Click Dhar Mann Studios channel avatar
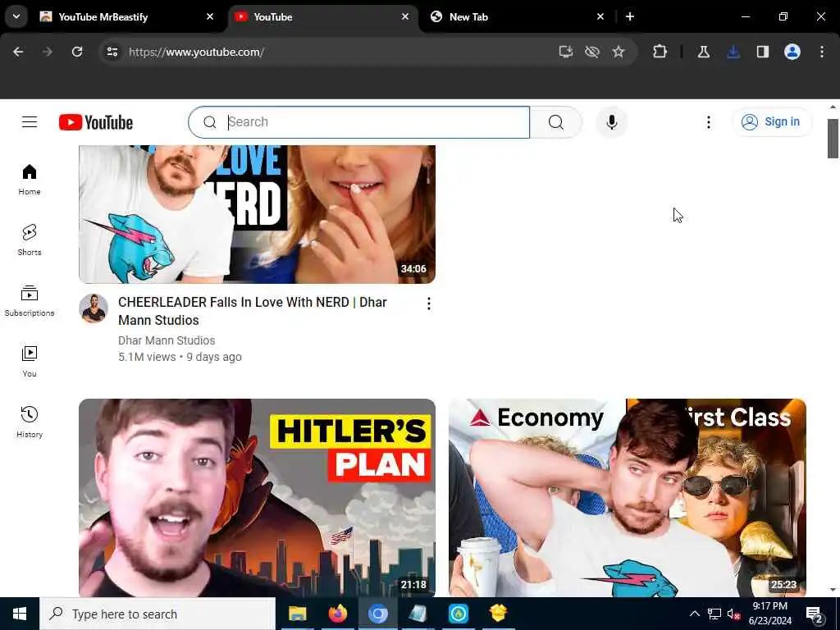This screenshot has height=630, width=840. [x=94, y=308]
